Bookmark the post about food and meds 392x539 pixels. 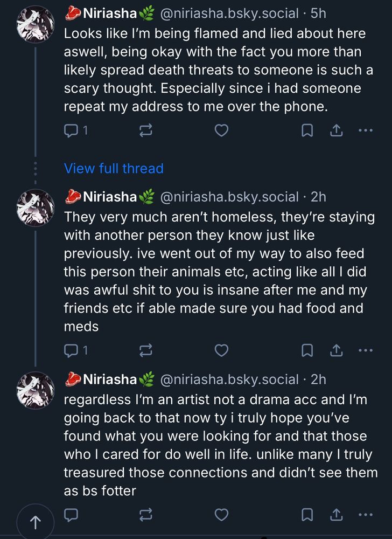(307, 351)
